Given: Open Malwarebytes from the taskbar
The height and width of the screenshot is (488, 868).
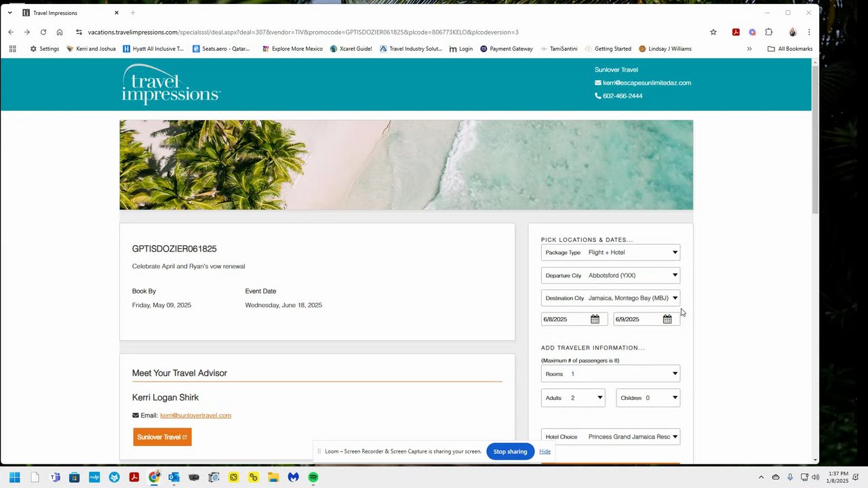Looking at the screenshot, I should (293, 477).
